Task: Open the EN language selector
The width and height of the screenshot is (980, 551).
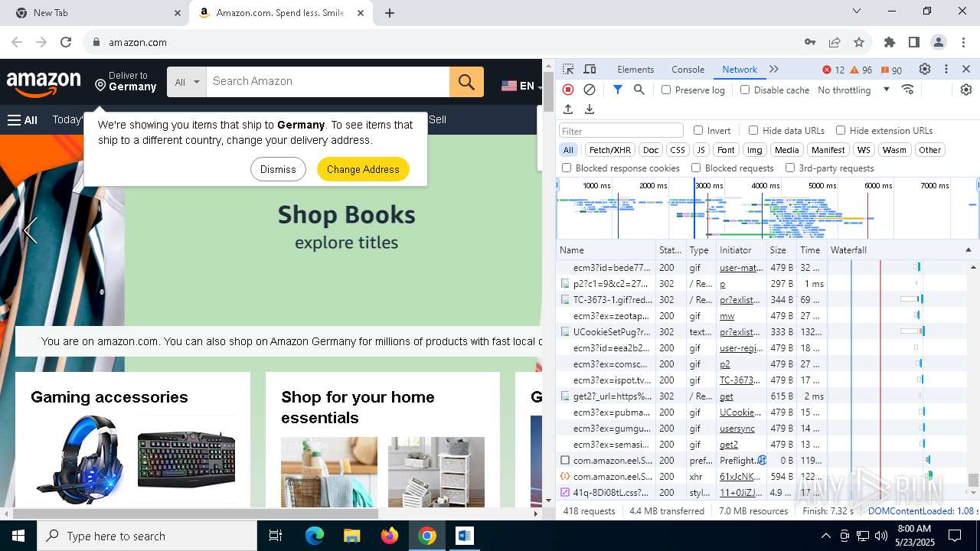Action: point(521,86)
